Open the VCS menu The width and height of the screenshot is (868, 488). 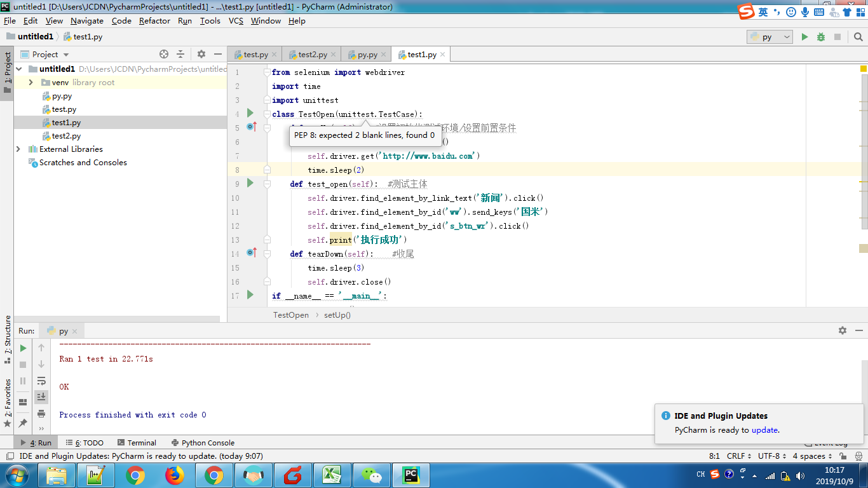[236, 21]
